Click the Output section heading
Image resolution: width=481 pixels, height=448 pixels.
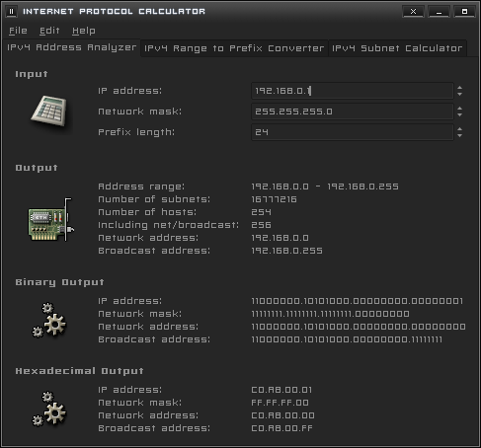37,168
